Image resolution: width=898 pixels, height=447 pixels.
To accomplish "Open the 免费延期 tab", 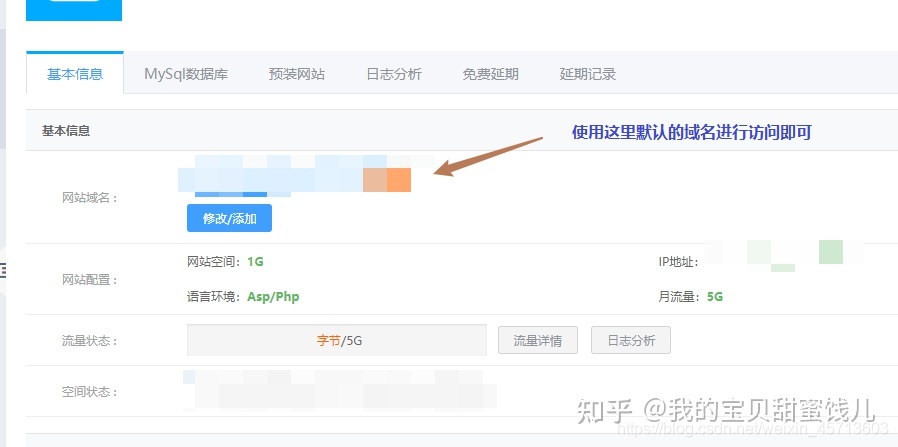I will coord(491,74).
